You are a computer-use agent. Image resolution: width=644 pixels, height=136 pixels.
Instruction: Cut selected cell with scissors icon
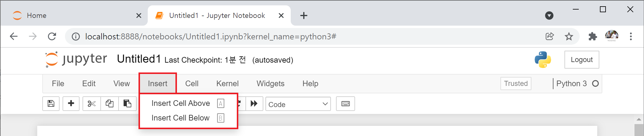point(92,103)
